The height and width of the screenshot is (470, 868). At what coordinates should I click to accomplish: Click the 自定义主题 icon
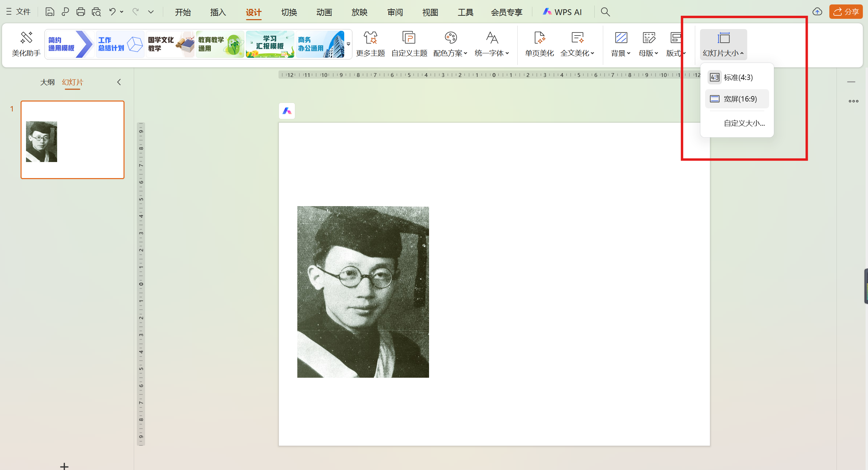(409, 38)
